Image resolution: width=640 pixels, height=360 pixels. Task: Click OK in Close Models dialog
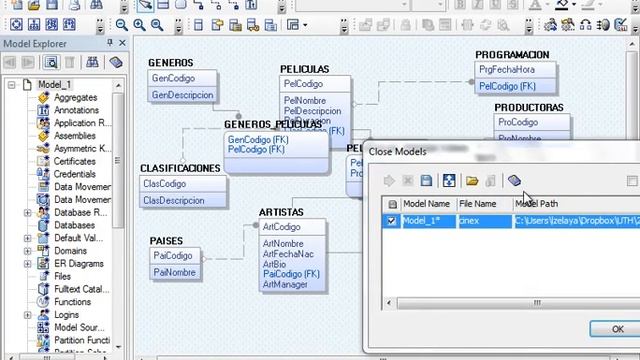click(615, 329)
